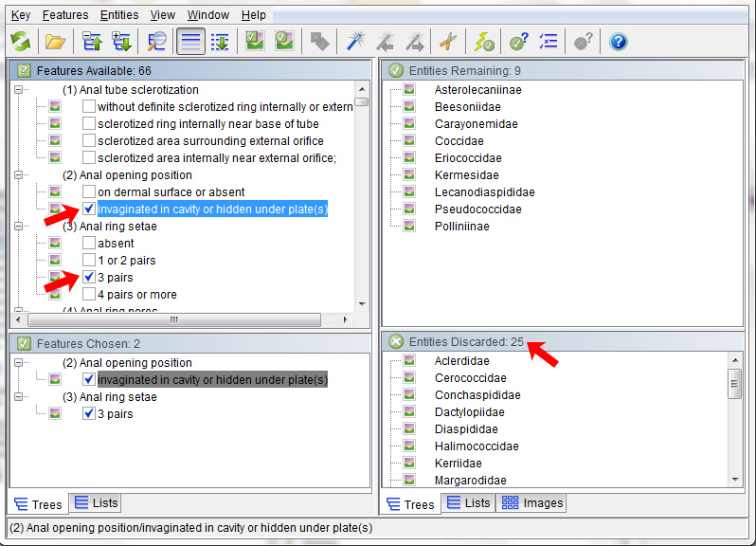Switch to the Images tab
This screenshot has height=546, width=756.
(532, 503)
